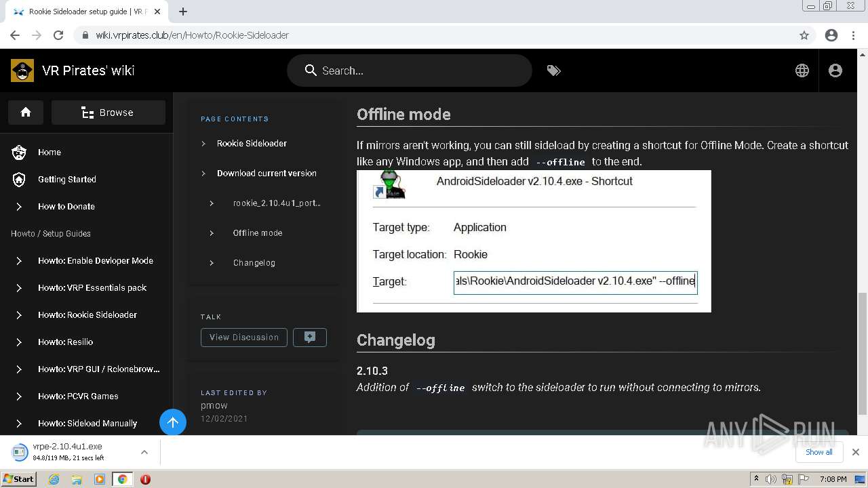Reload the page with refresh icon

click(58, 35)
